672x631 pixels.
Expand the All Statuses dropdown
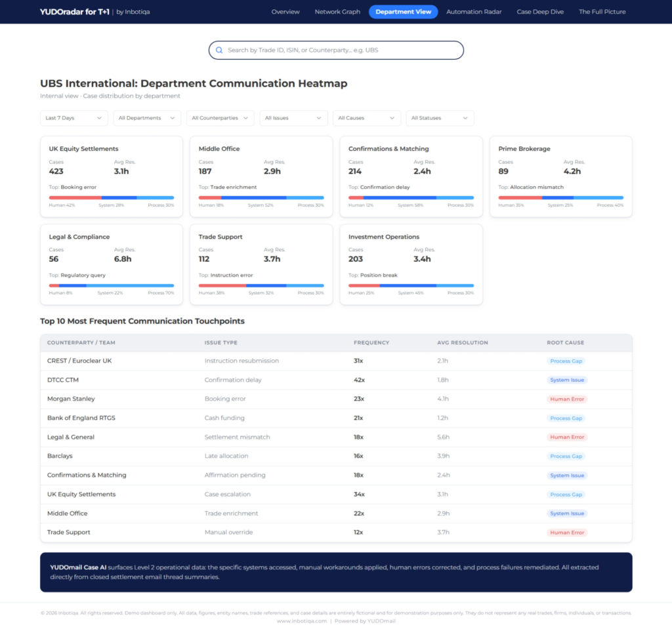440,118
